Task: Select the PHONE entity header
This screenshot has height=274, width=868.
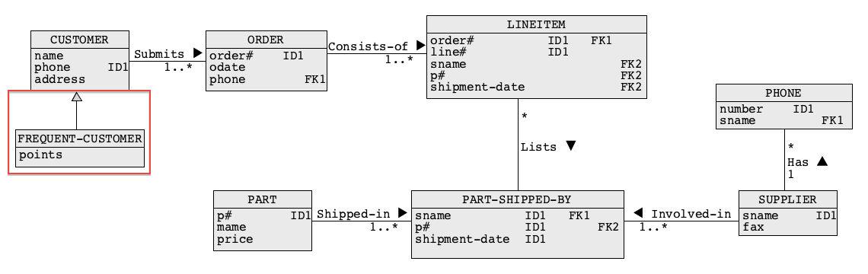Action: 783,93
